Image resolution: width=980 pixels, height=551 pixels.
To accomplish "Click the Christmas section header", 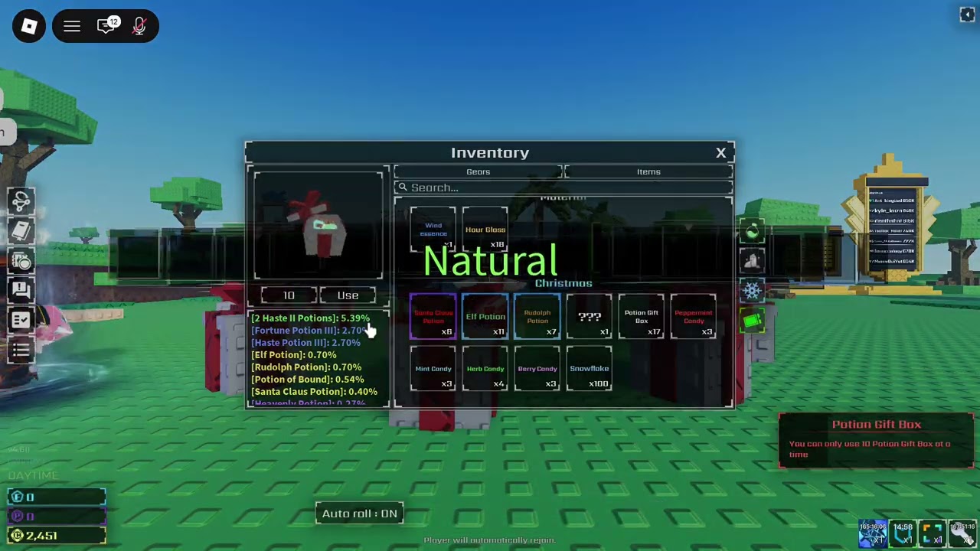I will (x=563, y=283).
